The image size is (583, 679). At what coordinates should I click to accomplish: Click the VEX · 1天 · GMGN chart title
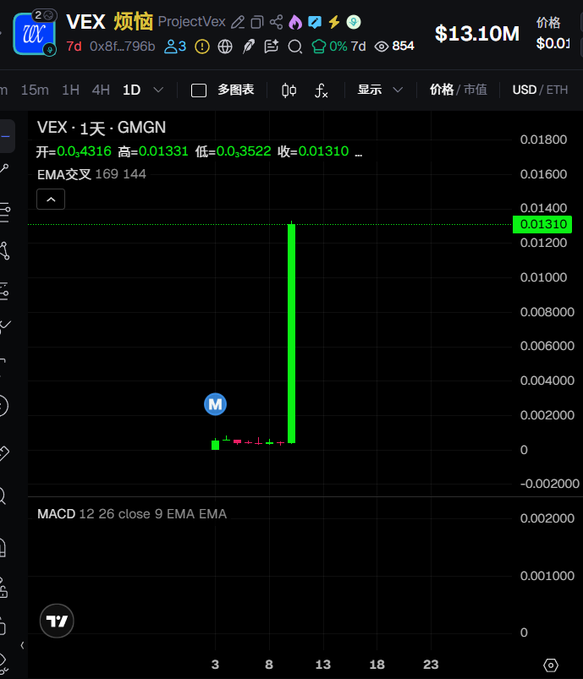[101, 128]
